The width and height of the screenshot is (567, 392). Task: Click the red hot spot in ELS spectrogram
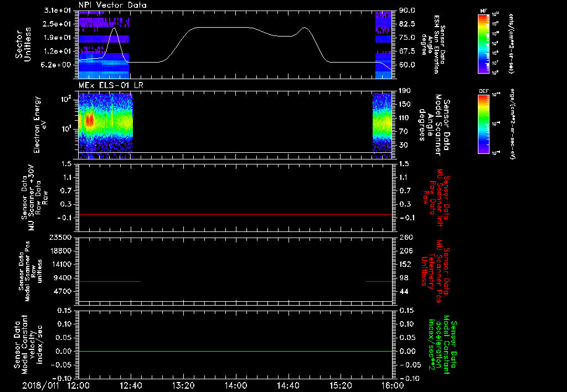[x=90, y=120]
